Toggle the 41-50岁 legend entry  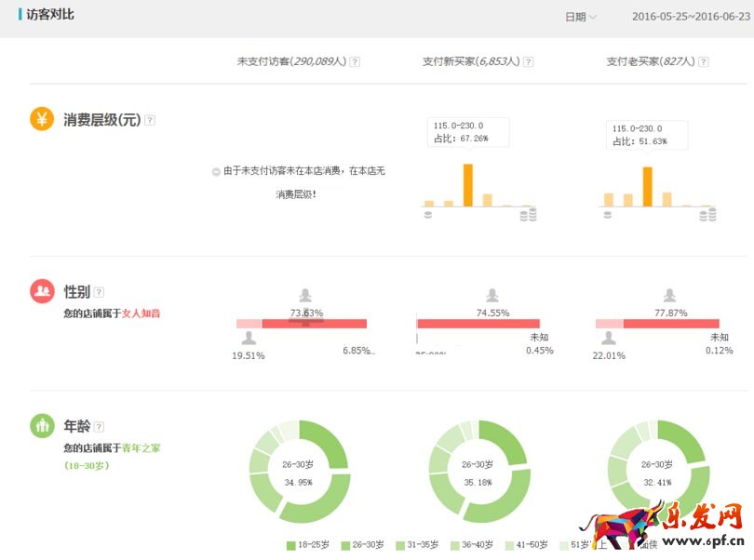(x=527, y=545)
